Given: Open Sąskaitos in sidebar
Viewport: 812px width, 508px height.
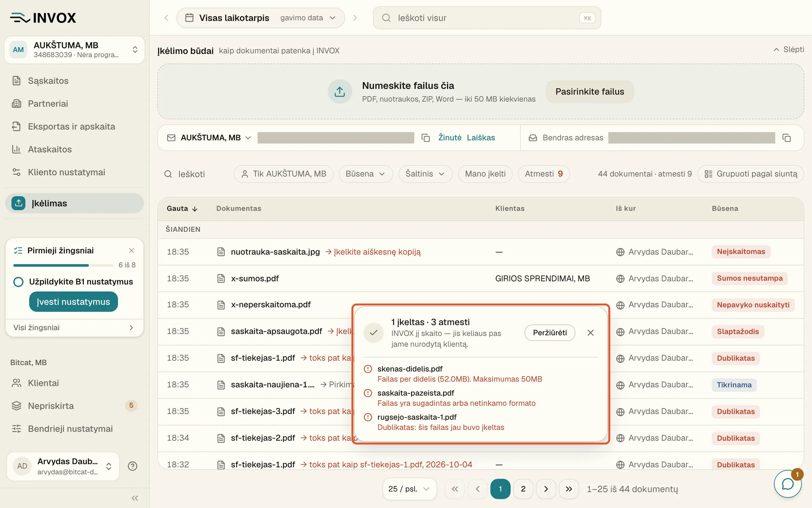Looking at the screenshot, I should 75,81.
